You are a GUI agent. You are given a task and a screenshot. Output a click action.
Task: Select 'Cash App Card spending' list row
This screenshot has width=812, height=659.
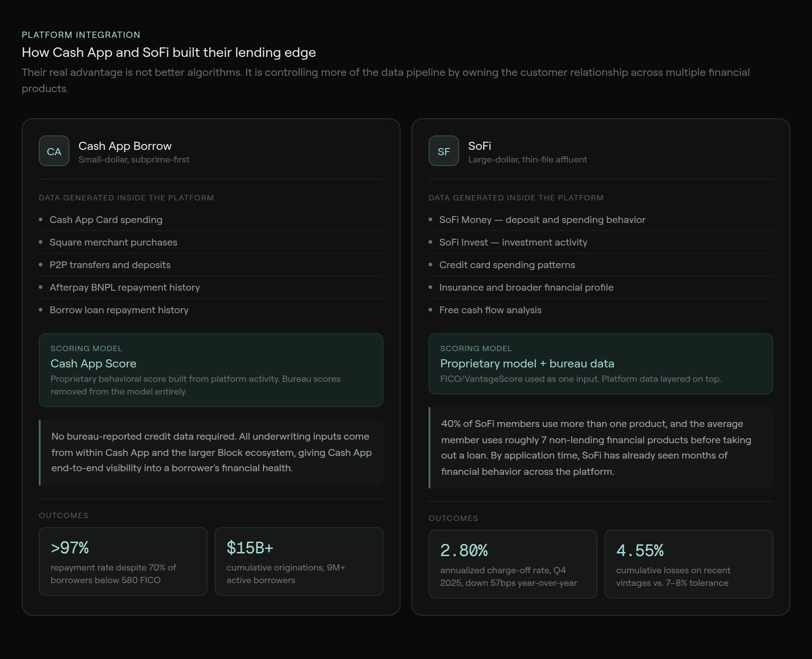[x=211, y=220]
